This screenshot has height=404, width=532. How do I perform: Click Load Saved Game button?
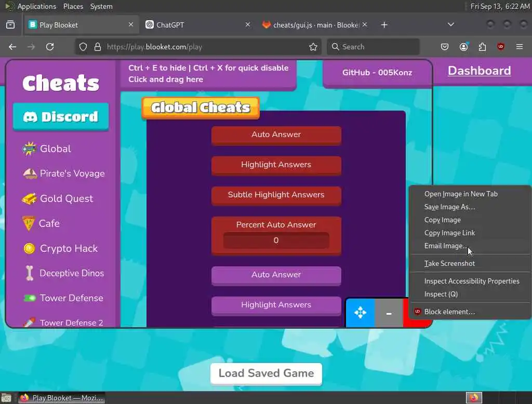coord(266,374)
